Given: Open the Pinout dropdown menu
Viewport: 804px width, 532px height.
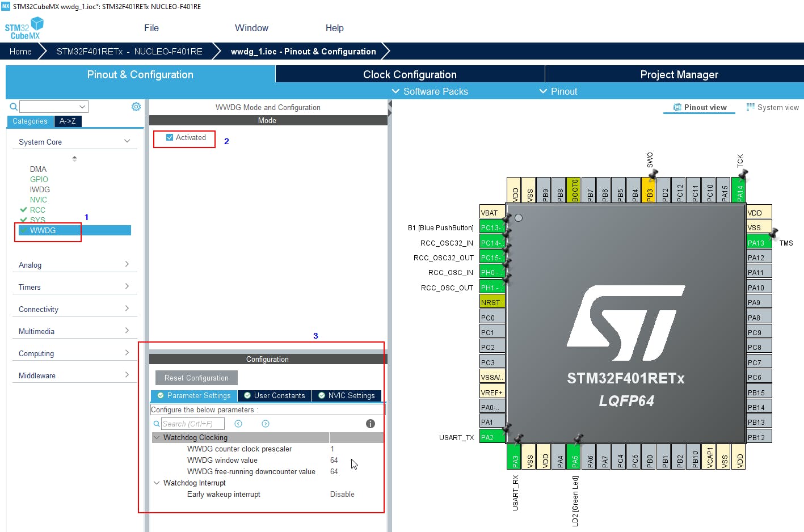Looking at the screenshot, I should tap(558, 91).
